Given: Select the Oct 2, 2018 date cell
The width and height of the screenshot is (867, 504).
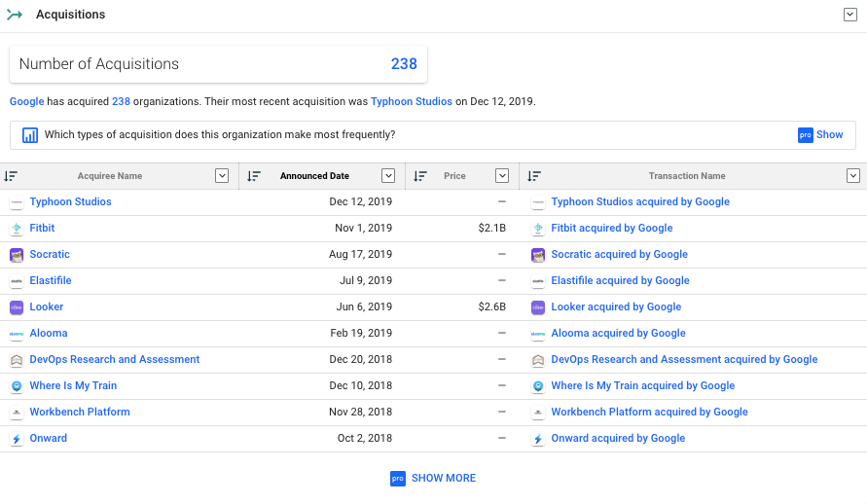Looking at the screenshot, I should [x=364, y=438].
